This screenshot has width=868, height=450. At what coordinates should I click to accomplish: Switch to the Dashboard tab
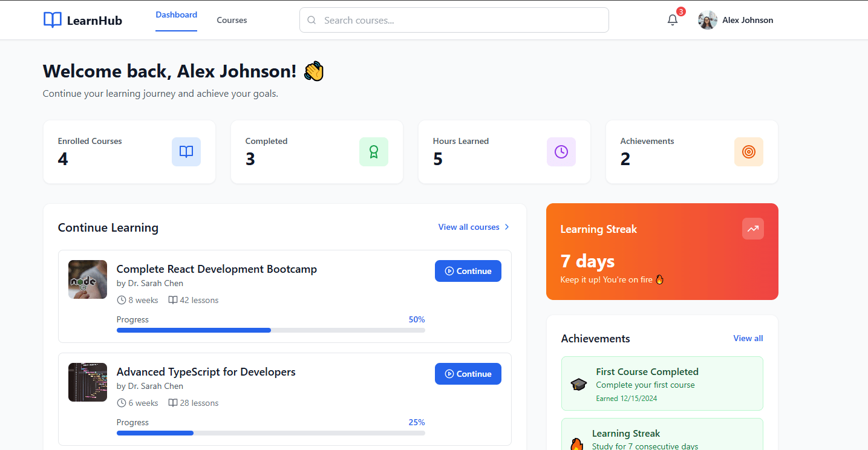(176, 15)
